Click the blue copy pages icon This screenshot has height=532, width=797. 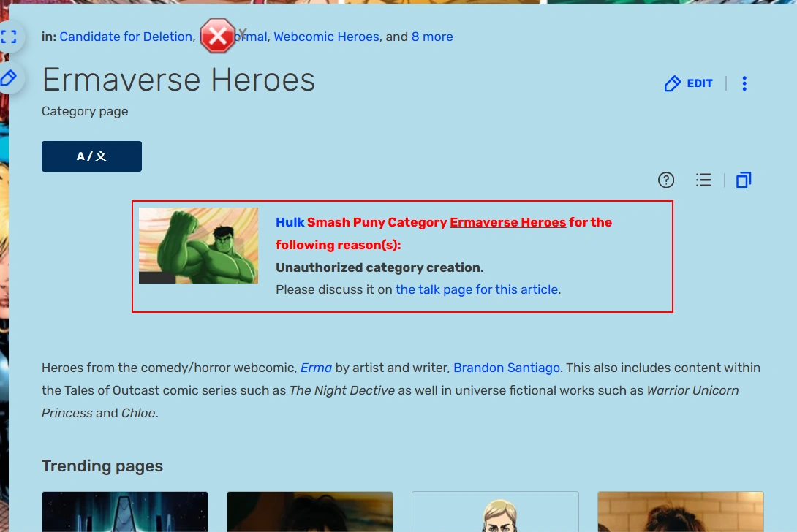(744, 180)
